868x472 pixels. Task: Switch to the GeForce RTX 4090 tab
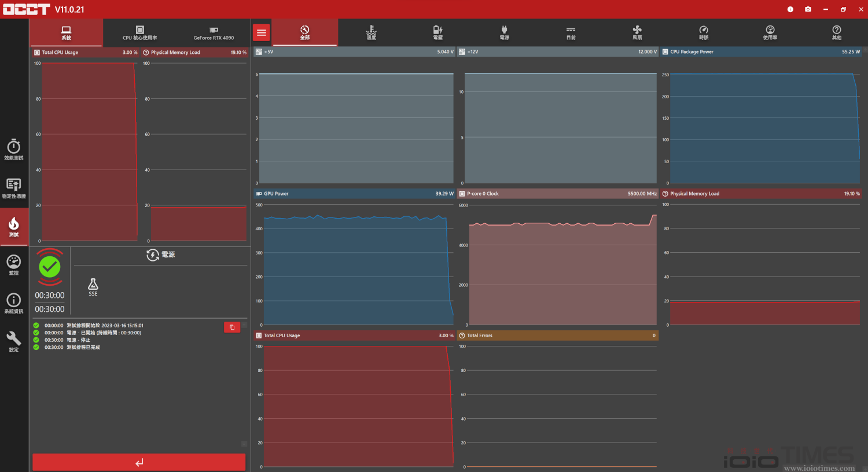point(214,33)
